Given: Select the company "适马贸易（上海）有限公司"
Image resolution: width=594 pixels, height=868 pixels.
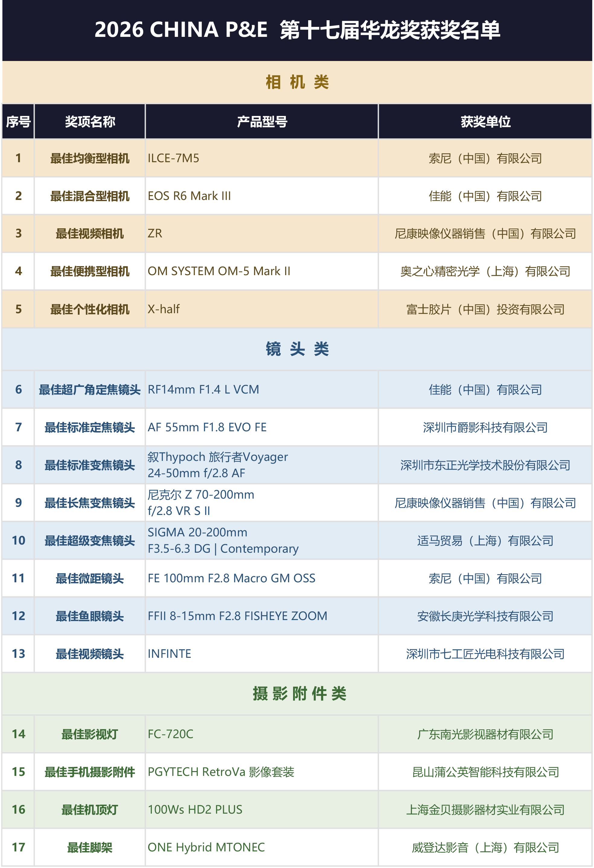Looking at the screenshot, I should click(485, 541).
